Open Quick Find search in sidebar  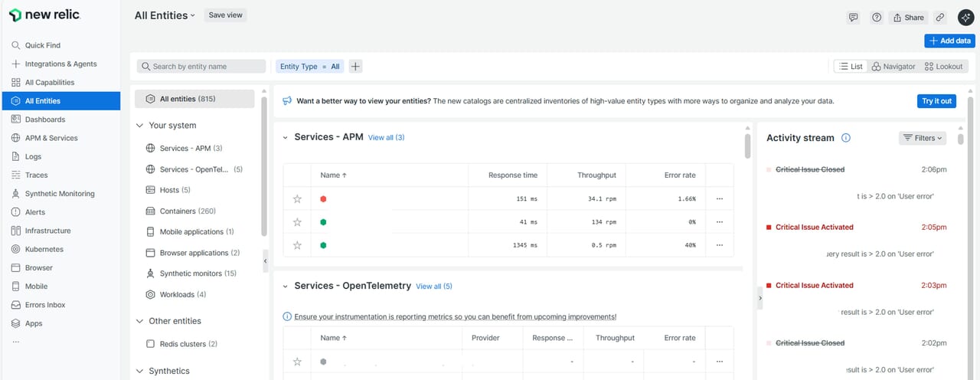(x=42, y=45)
